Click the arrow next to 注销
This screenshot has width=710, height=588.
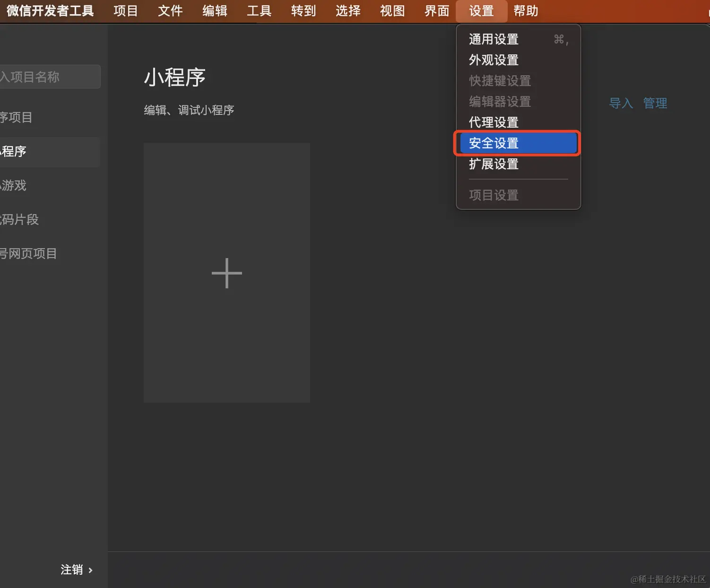point(90,571)
